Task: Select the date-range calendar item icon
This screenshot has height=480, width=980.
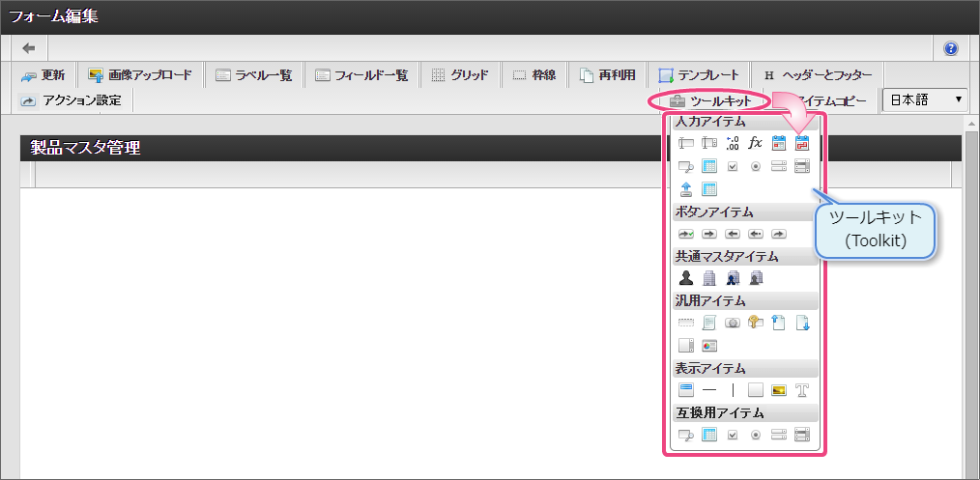Action: tap(801, 143)
